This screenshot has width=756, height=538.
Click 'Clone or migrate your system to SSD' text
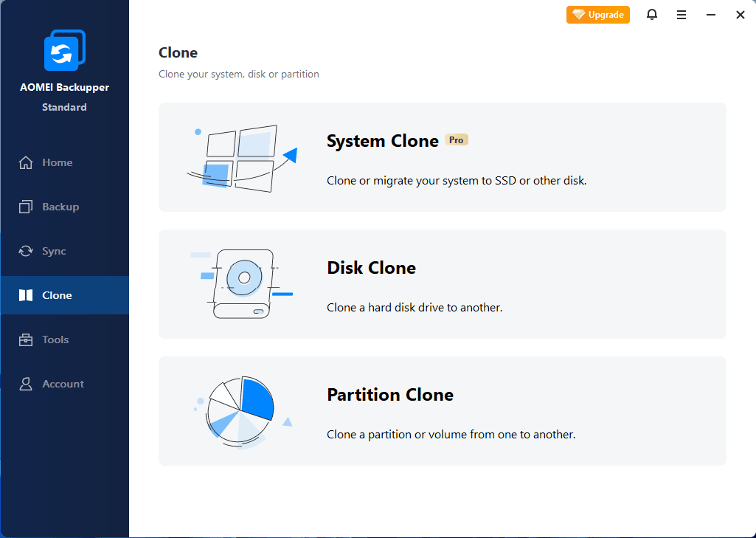pyautogui.click(x=457, y=181)
